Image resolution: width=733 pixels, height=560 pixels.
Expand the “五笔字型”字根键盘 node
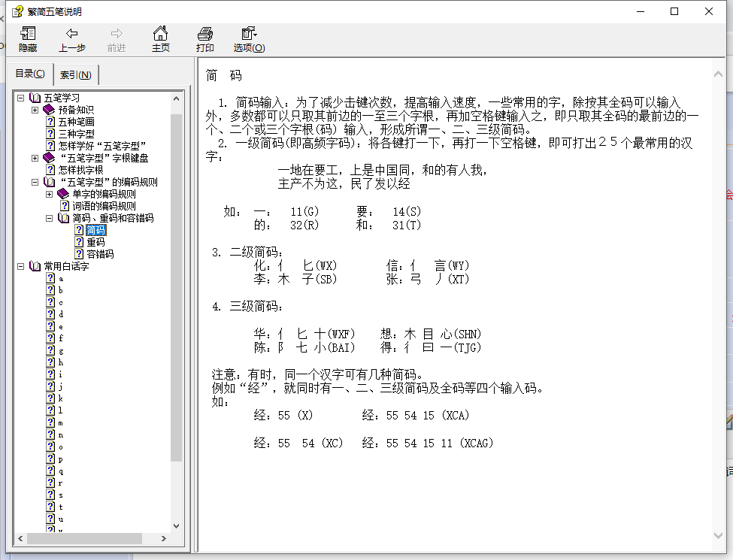pos(35,159)
